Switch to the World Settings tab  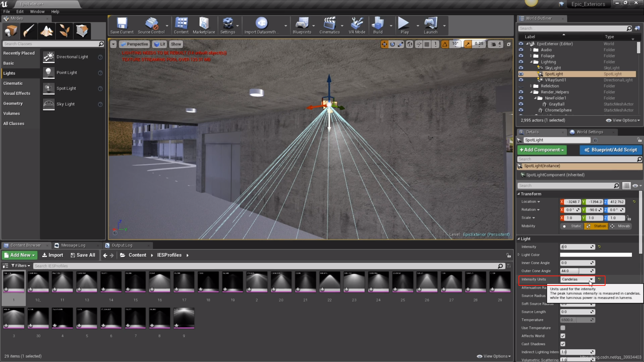[589, 132]
